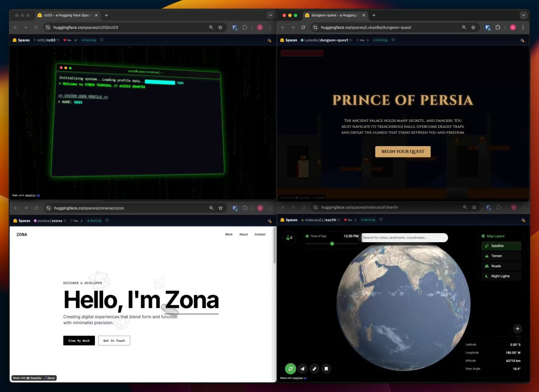The height and width of the screenshot is (392, 539).
Task: Bookmark star for zonana/zozos page
Action: click(221, 208)
